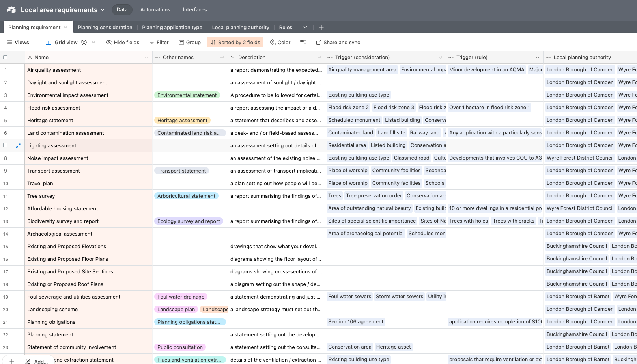
Task: Click the Ecology survey and report tag
Action: coord(189,221)
